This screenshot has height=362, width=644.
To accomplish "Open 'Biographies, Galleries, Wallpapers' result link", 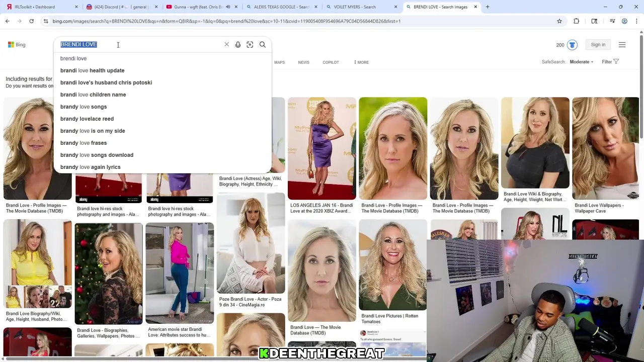I will (x=109, y=333).
